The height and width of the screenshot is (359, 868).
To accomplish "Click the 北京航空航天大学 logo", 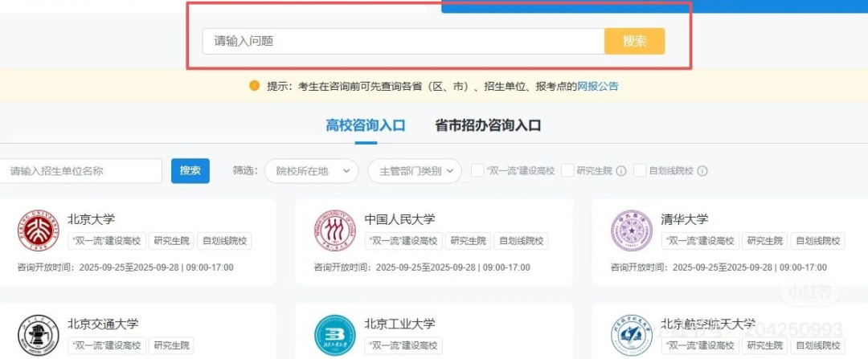I will (632, 335).
